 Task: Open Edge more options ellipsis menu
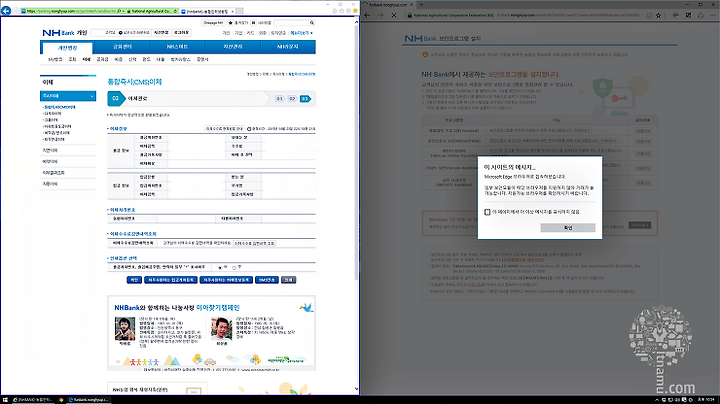[712, 15]
